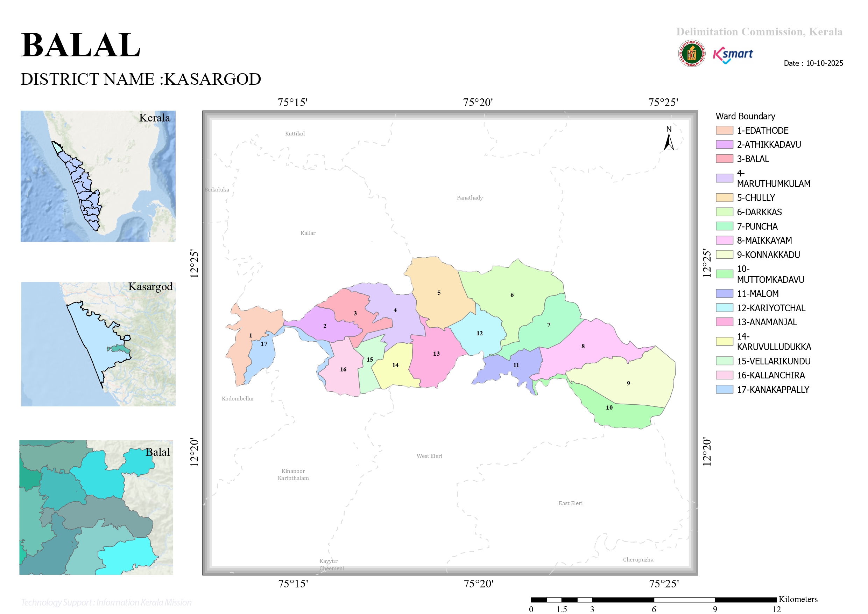Click the BALAL title heading
868x614 pixels.
coord(80,45)
